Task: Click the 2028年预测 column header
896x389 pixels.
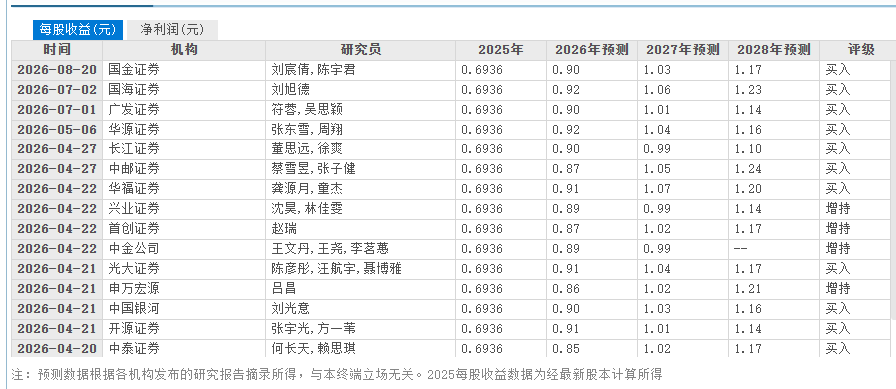Action: (774, 50)
